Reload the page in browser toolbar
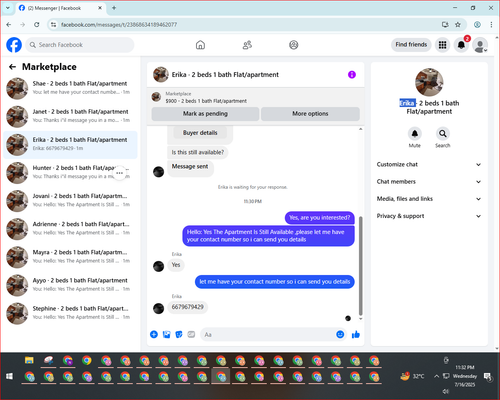Screen dimensions: 500x400 (x=37, y=25)
